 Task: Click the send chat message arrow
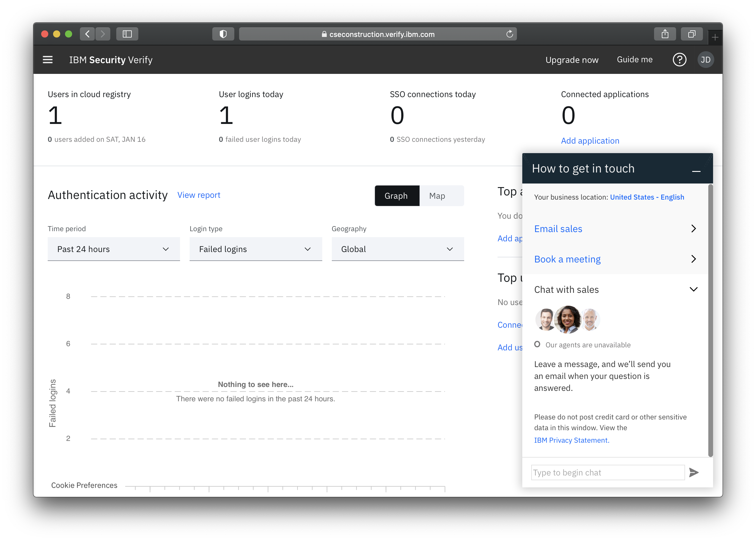point(694,472)
